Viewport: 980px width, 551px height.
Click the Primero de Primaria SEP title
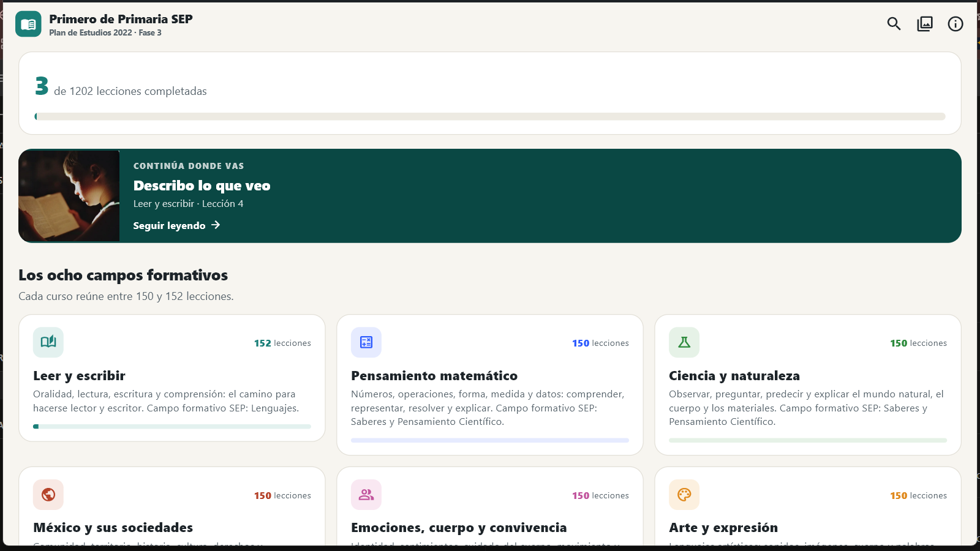pos(121,19)
